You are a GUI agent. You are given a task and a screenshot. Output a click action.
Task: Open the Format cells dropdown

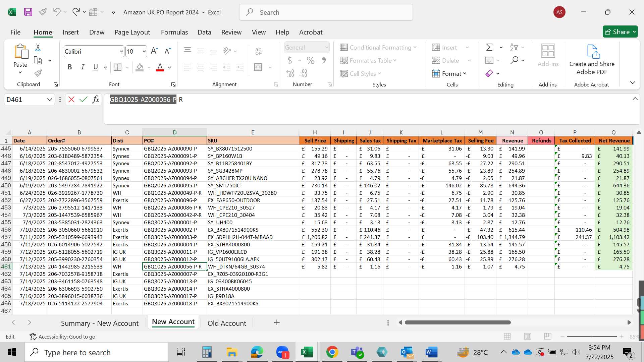pos(449,74)
